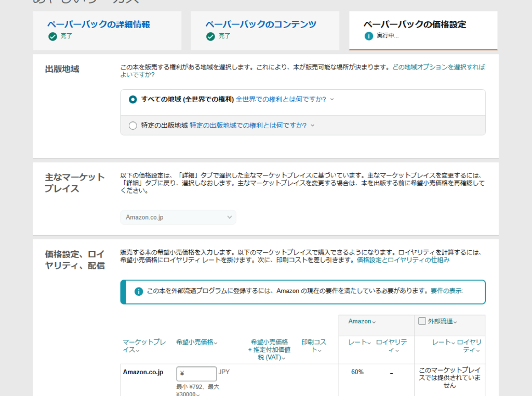Viewport: 532px width, 396px height.
Task: Select the ペーパーバックの価格設定 tab
Action: pos(415,24)
